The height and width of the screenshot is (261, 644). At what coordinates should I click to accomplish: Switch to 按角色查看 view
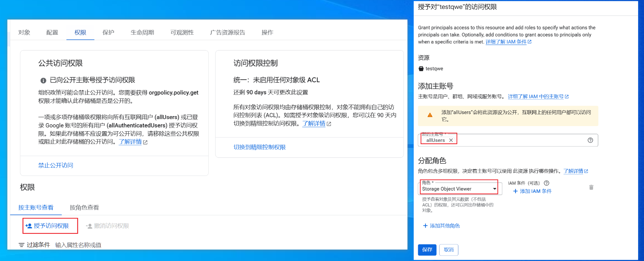click(x=84, y=208)
